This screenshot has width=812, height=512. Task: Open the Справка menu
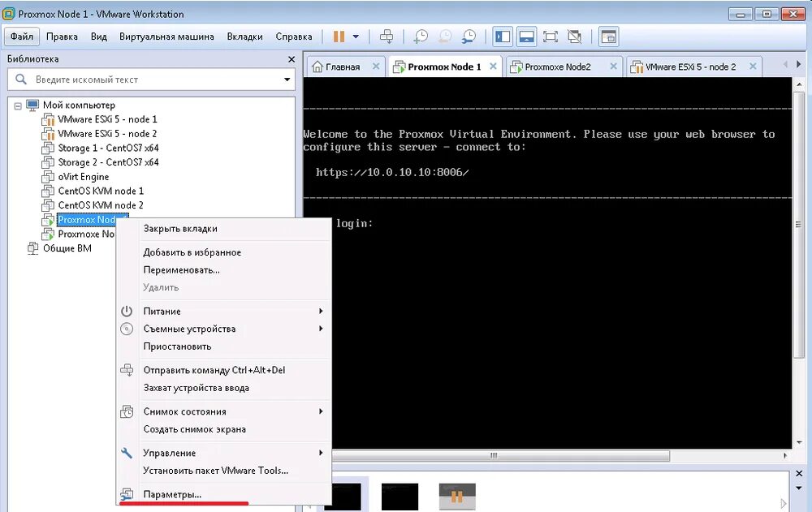coord(294,37)
